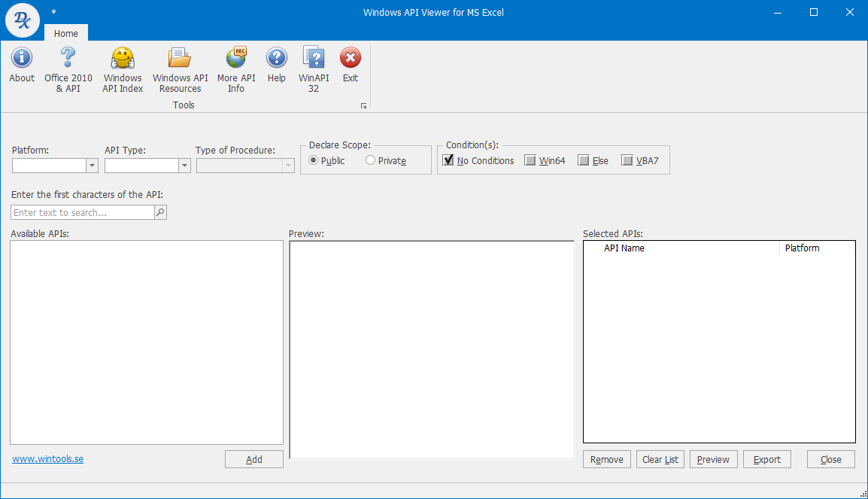
Task: Open the Platform dropdown
Action: (92, 166)
